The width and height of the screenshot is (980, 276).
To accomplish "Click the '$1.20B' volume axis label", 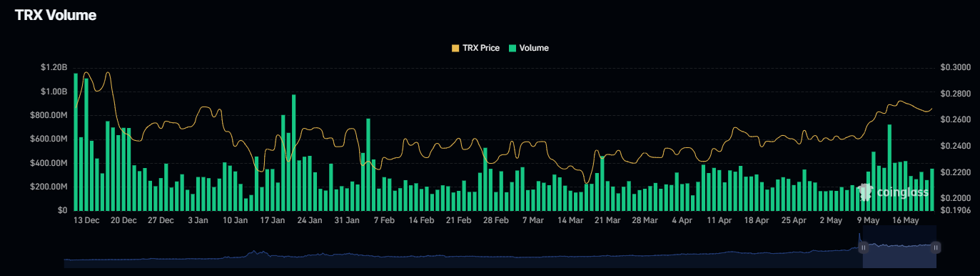I will click(54, 68).
